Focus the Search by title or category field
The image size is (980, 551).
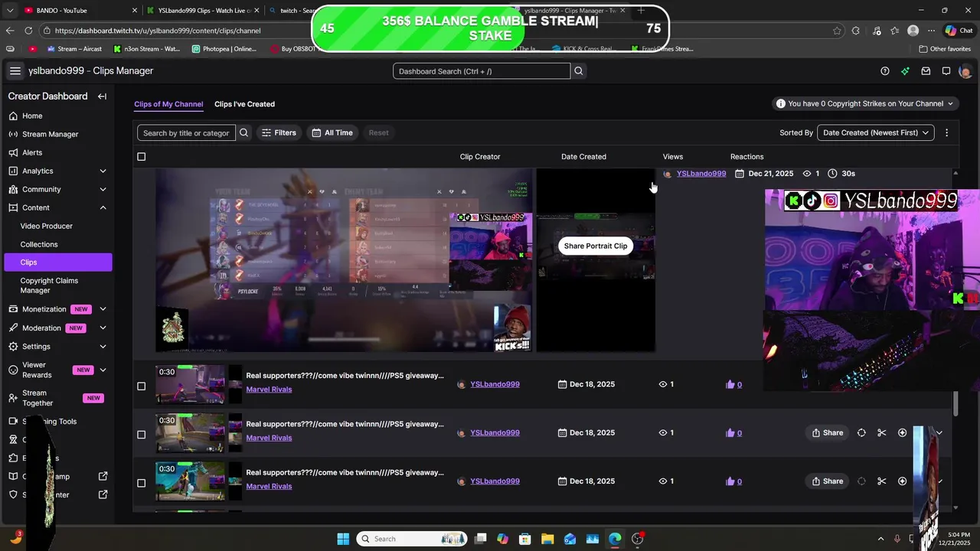(x=186, y=132)
